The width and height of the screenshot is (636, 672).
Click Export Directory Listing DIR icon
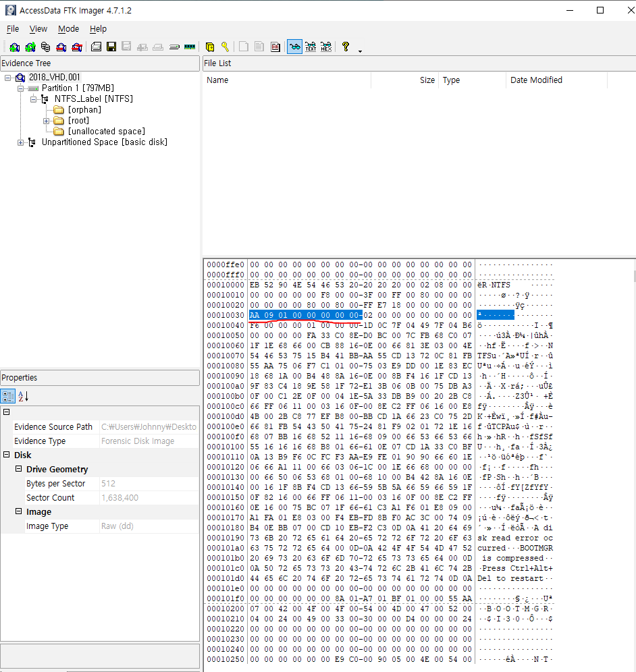click(x=275, y=47)
